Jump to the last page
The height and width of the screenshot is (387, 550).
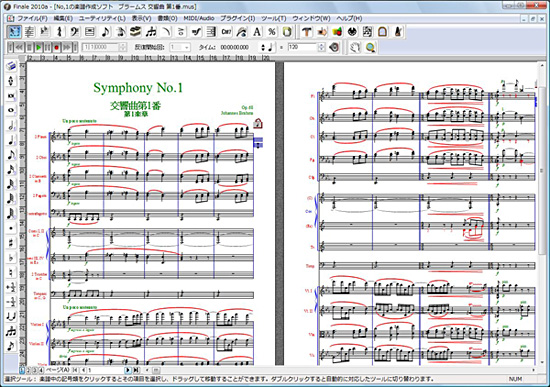(136, 370)
